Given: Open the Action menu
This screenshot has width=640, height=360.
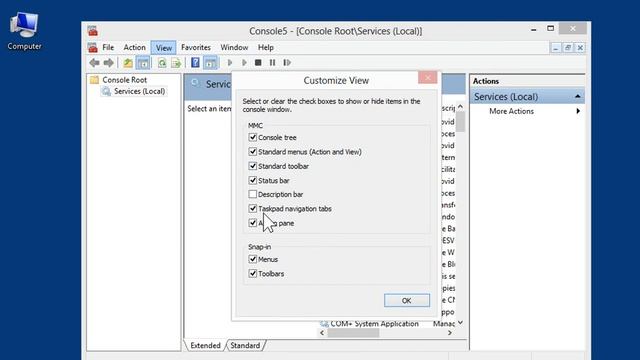Looking at the screenshot, I should [134, 47].
